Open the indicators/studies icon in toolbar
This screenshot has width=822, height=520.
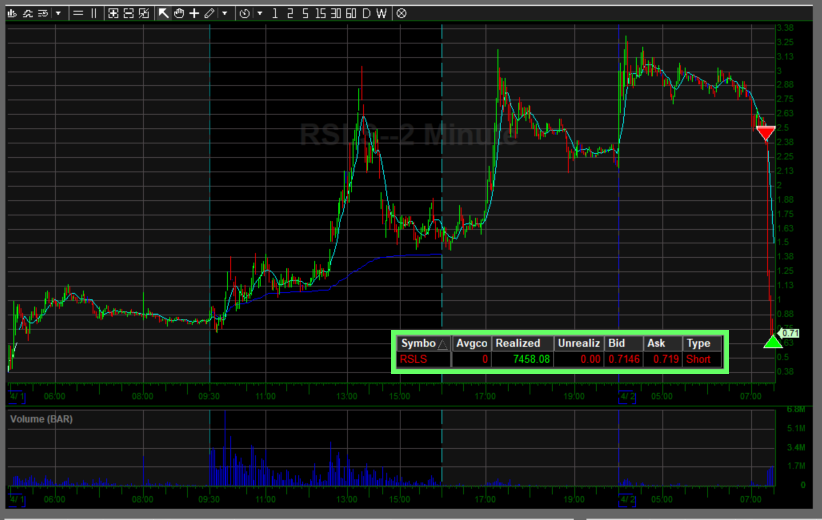tap(27, 13)
